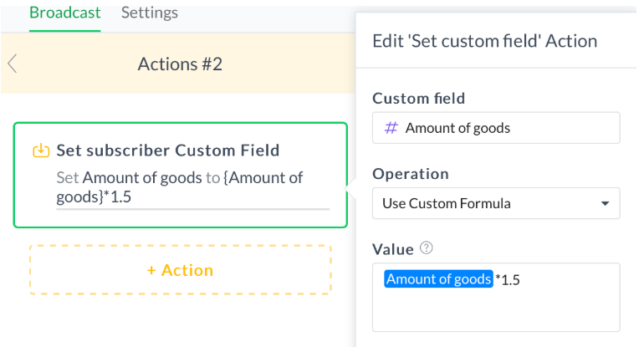Click the help question mark next to Value
Viewport: 644px width, 347px height.
tap(427, 248)
